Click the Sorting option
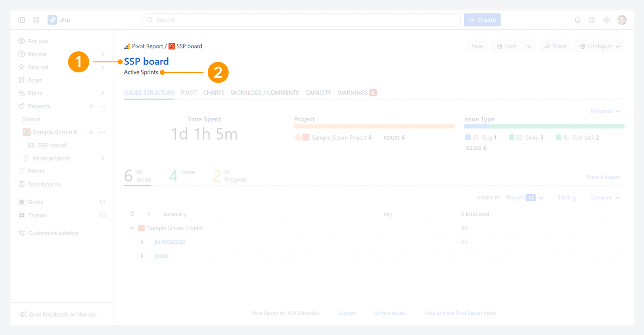The height and width of the screenshot is (335, 644). point(566,198)
